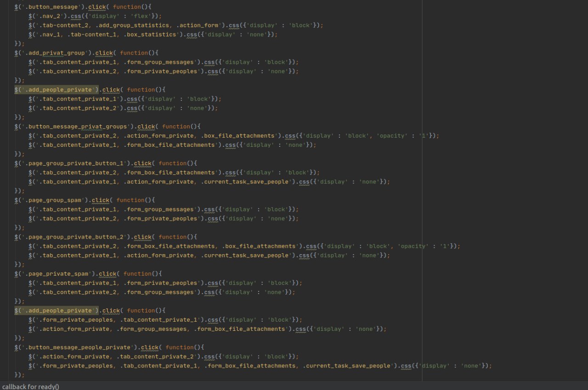588x390 pixels.
Task: Click the line '.tab_content_private_1, .form_private_peoples'
Action: tap(165, 283)
